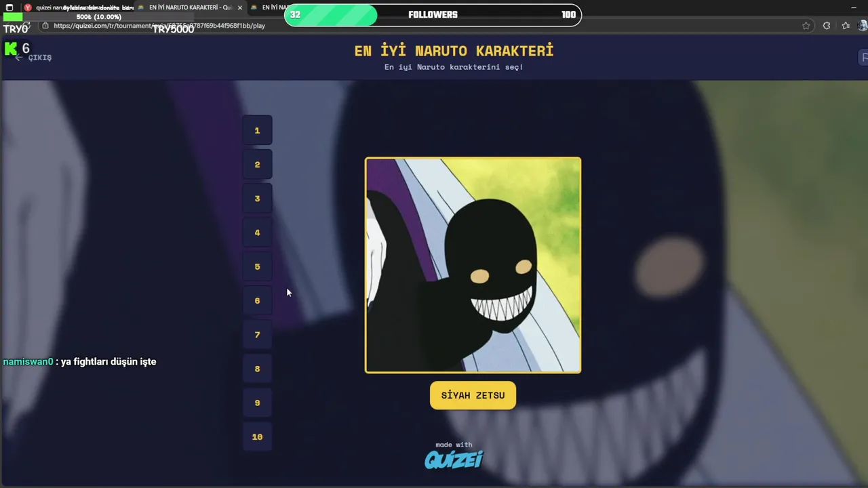Open the tab actions menu icon
This screenshot has width=868, height=488.
pyautogui.click(x=9, y=7)
